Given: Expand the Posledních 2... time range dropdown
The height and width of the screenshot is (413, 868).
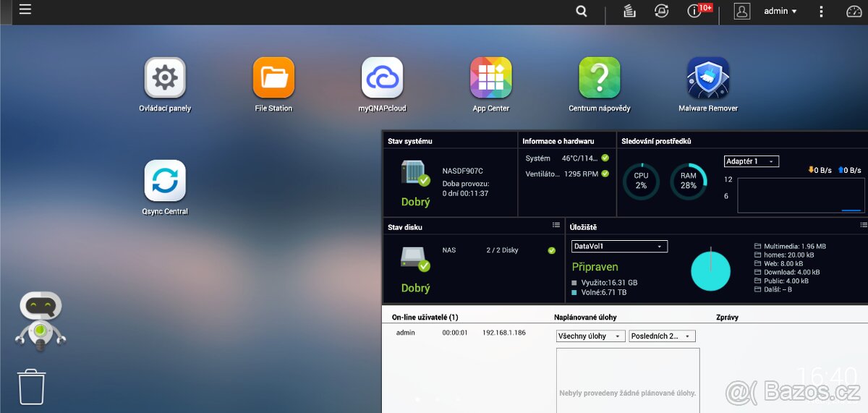Looking at the screenshot, I should tap(663, 336).
